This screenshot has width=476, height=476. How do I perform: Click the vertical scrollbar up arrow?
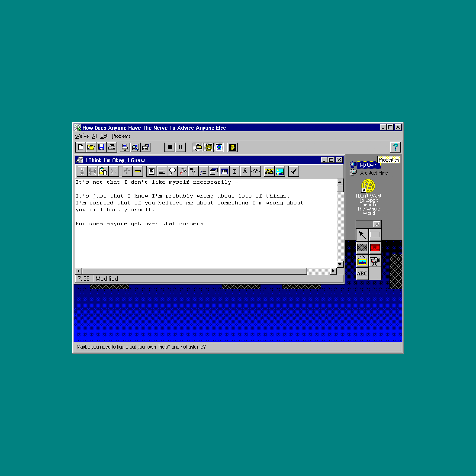click(340, 182)
